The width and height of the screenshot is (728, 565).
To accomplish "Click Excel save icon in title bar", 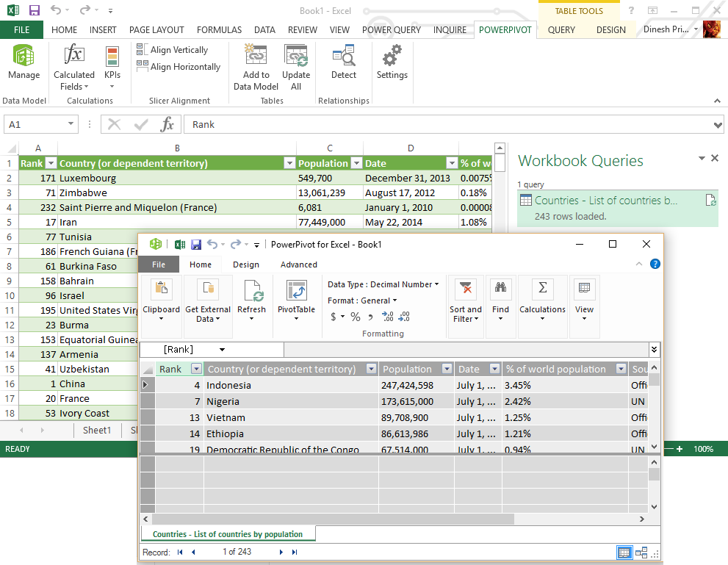I will 35,10.
